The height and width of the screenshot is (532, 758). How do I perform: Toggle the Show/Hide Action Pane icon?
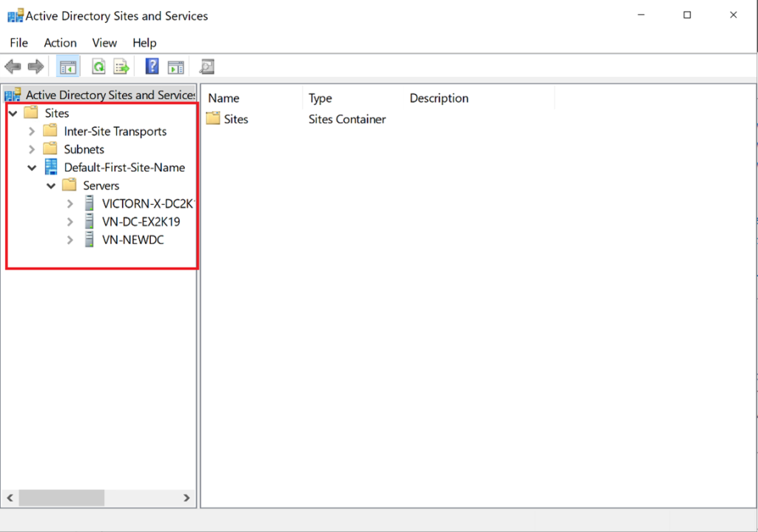[175, 67]
